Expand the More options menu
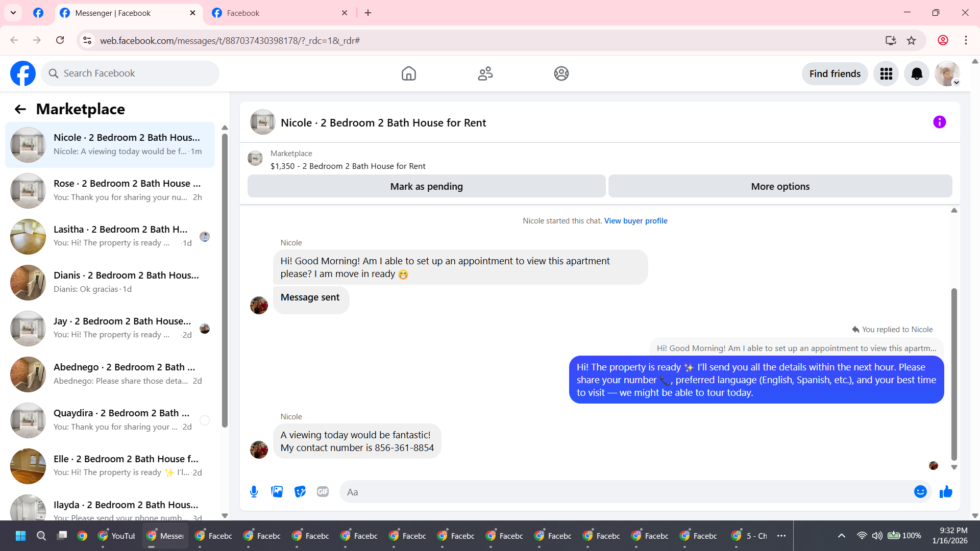Screen dimensions: 980x551 pos(780,187)
